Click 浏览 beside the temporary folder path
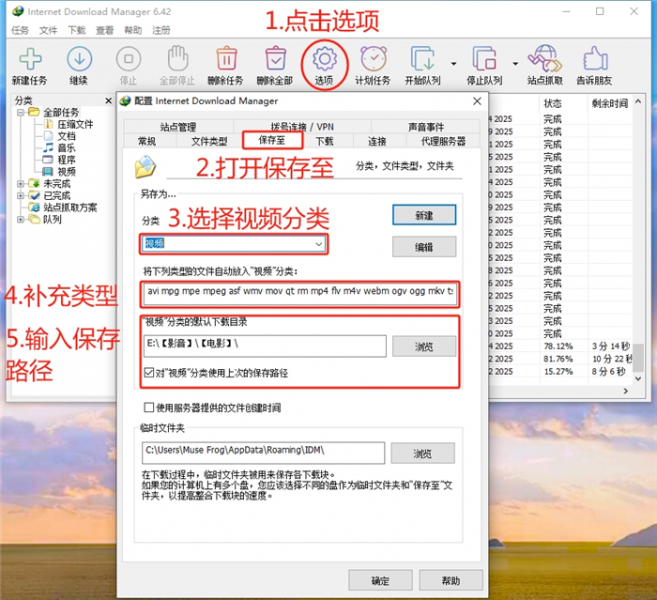Screen dimensions: 657x600 (423, 453)
